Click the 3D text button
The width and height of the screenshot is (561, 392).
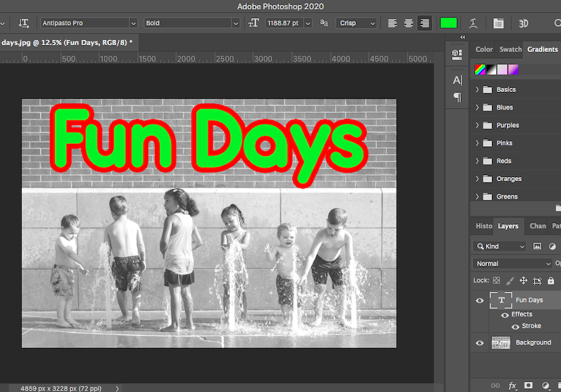pyautogui.click(x=523, y=23)
